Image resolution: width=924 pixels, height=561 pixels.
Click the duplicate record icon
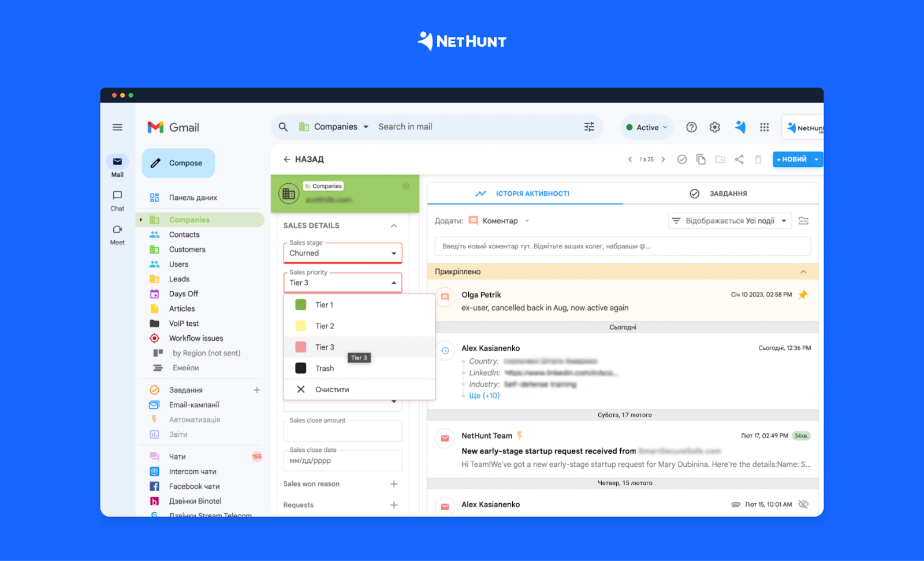pos(701,159)
